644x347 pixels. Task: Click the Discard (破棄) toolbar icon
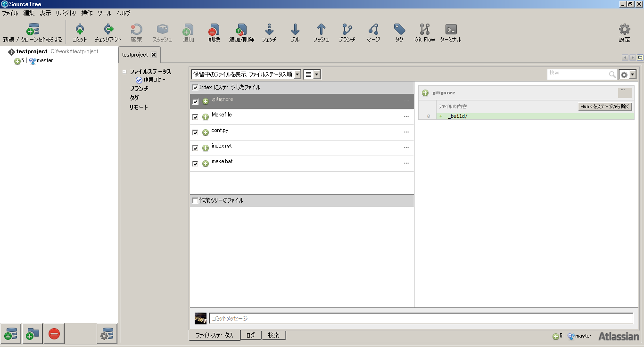tap(136, 30)
